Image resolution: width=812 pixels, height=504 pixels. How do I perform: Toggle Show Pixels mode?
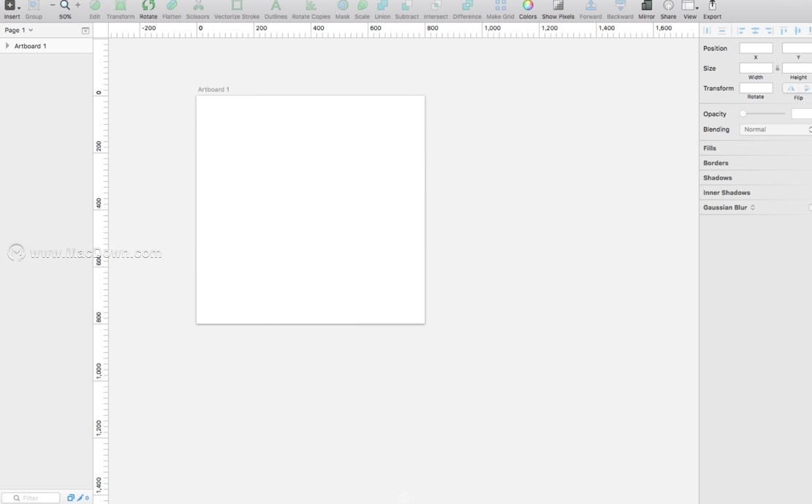coord(558,6)
